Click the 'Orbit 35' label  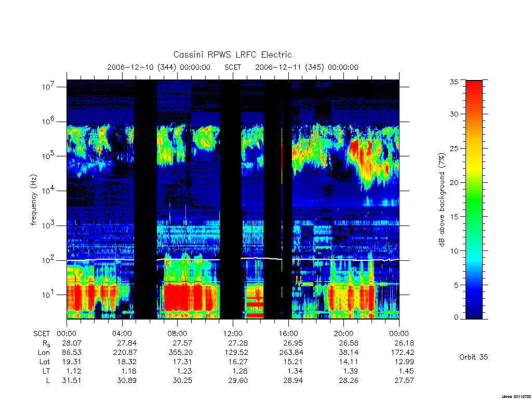(474, 357)
